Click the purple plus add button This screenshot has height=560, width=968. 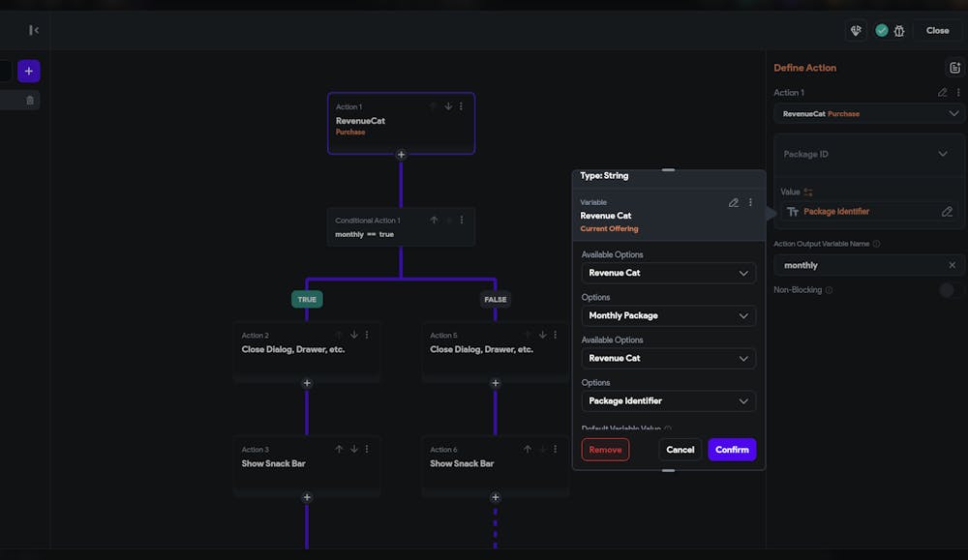point(29,72)
